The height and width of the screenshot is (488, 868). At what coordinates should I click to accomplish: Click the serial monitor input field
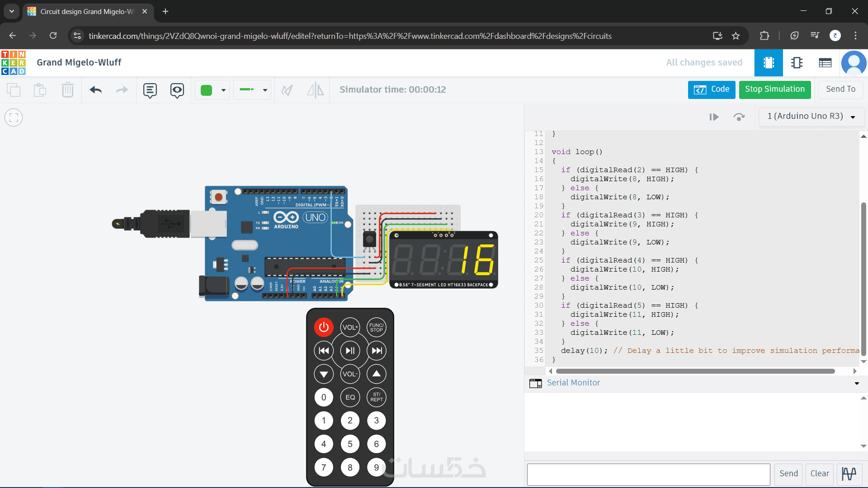648,474
